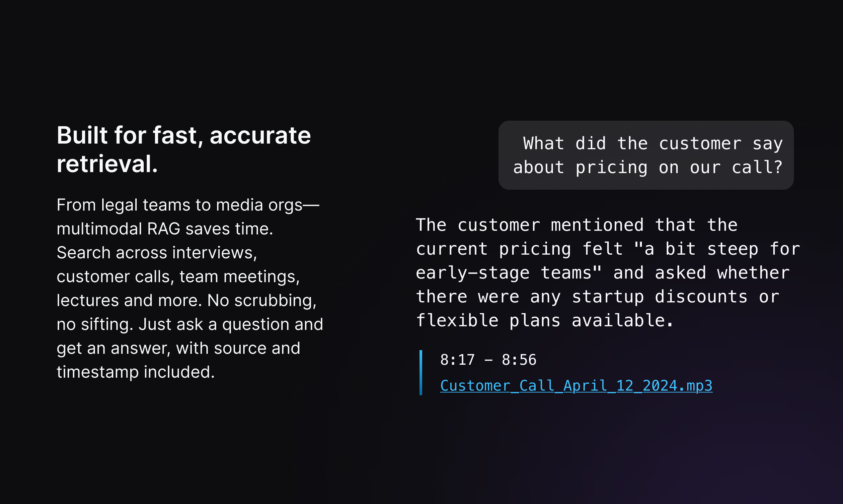Click the line "flexible plans available."

(544, 321)
